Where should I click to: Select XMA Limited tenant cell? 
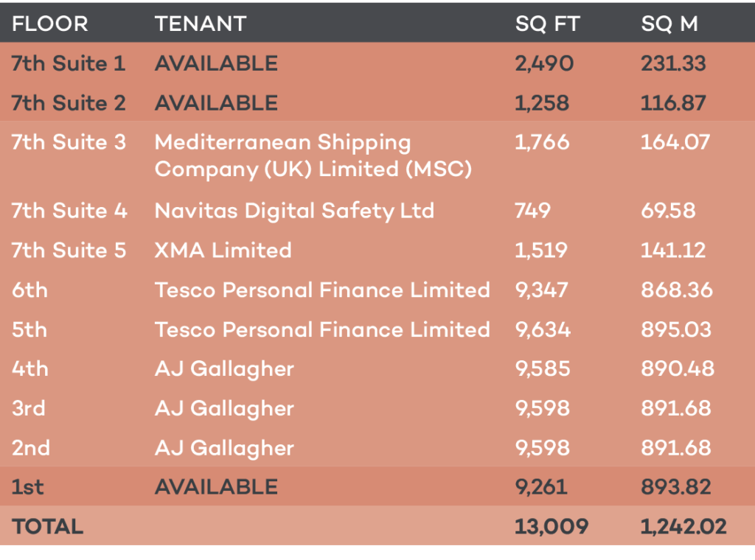pos(223,251)
